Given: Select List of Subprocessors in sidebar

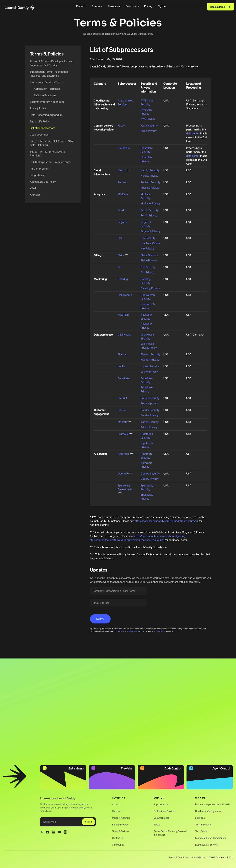Looking at the screenshot, I should coord(42,128).
